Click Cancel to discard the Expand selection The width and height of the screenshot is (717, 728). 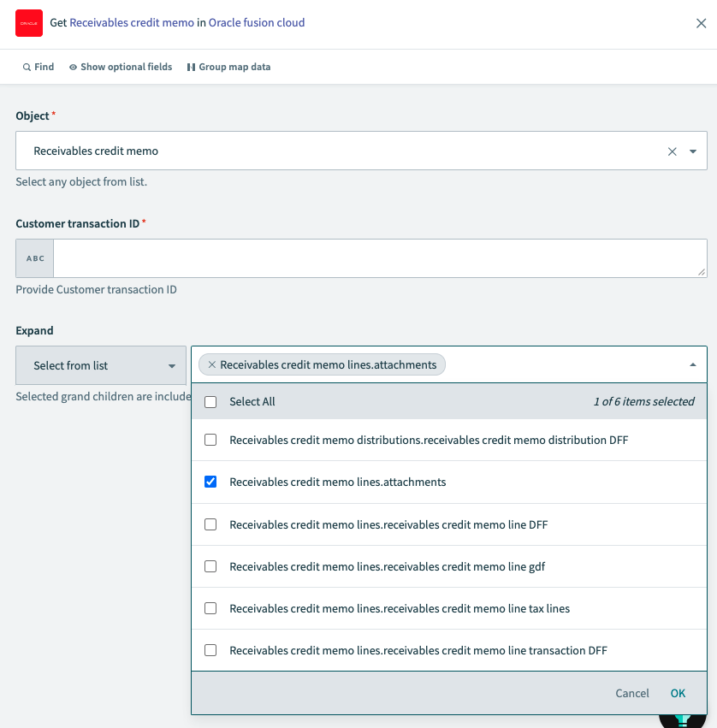(x=631, y=693)
